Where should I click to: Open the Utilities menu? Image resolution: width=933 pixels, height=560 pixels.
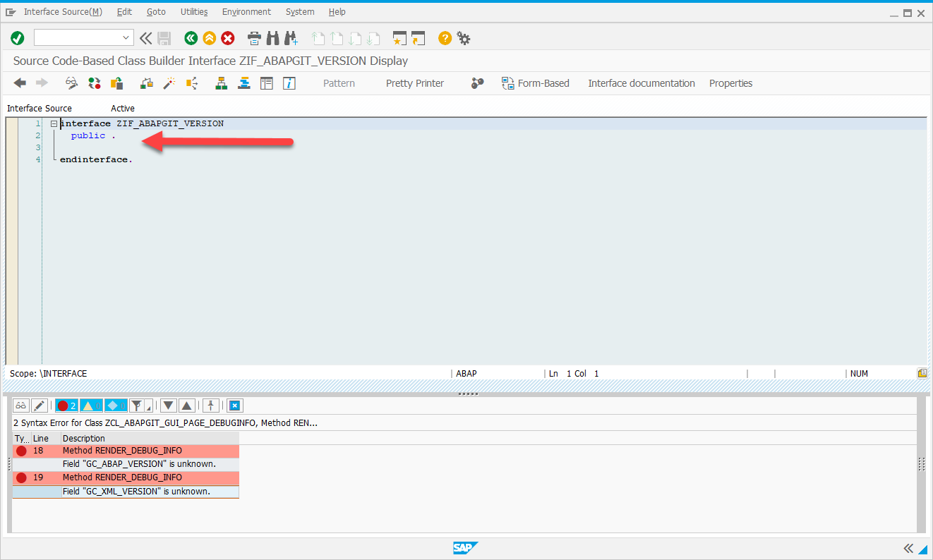coord(194,12)
